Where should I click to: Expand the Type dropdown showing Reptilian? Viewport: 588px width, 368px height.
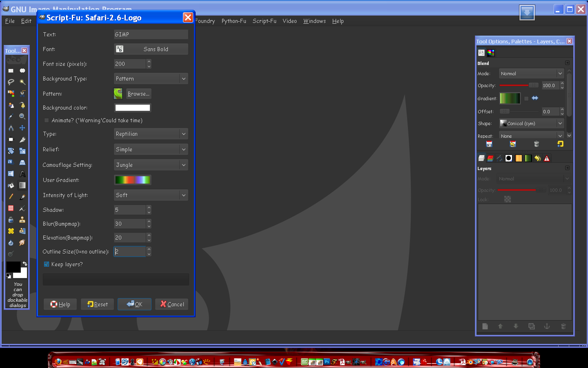click(x=151, y=134)
